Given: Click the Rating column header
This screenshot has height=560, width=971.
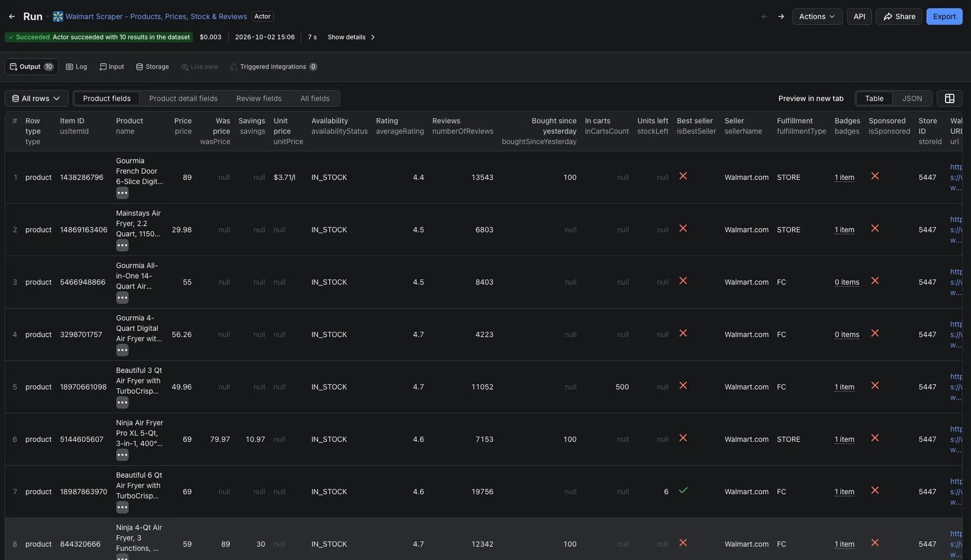Looking at the screenshot, I should pos(400,126).
